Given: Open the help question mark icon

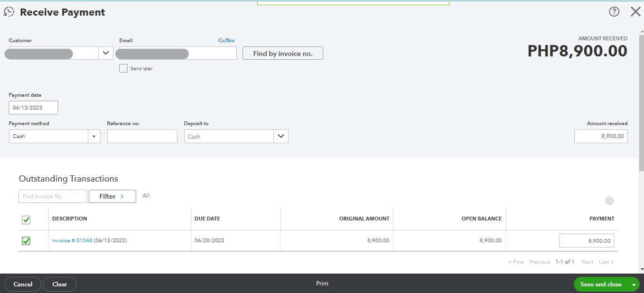Looking at the screenshot, I should tap(614, 12).
